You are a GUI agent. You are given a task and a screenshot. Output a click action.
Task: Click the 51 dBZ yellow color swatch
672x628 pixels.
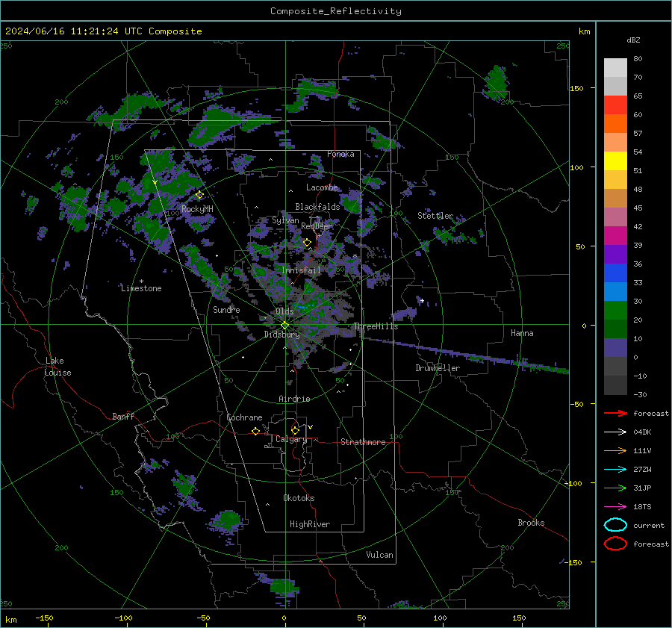click(x=615, y=161)
